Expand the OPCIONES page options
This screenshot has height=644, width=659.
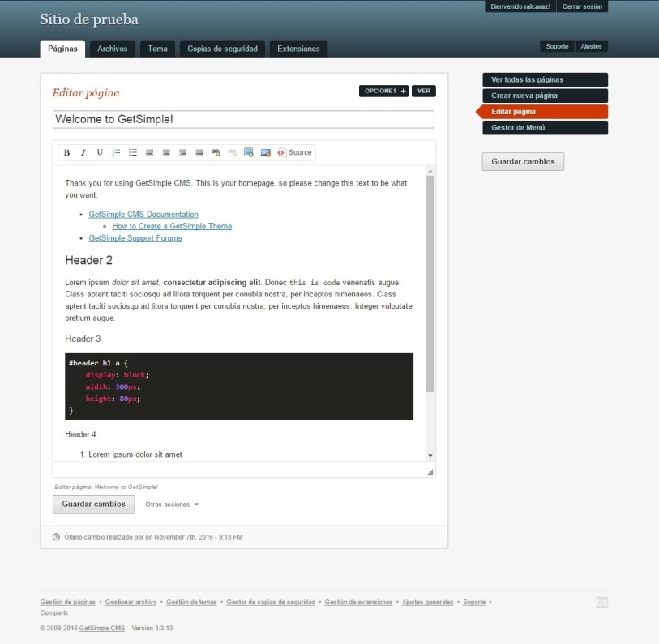click(x=385, y=92)
